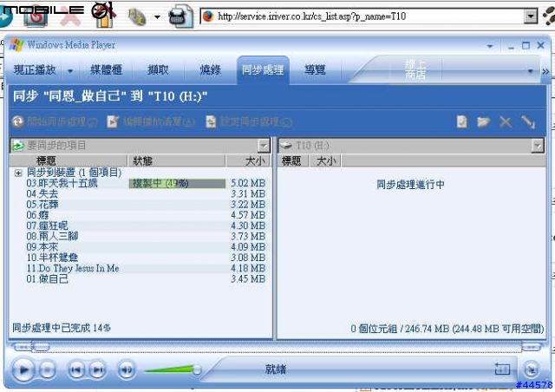Select track 03.昨天我十五歲
This screenshot has width=555, height=392.
(62, 183)
